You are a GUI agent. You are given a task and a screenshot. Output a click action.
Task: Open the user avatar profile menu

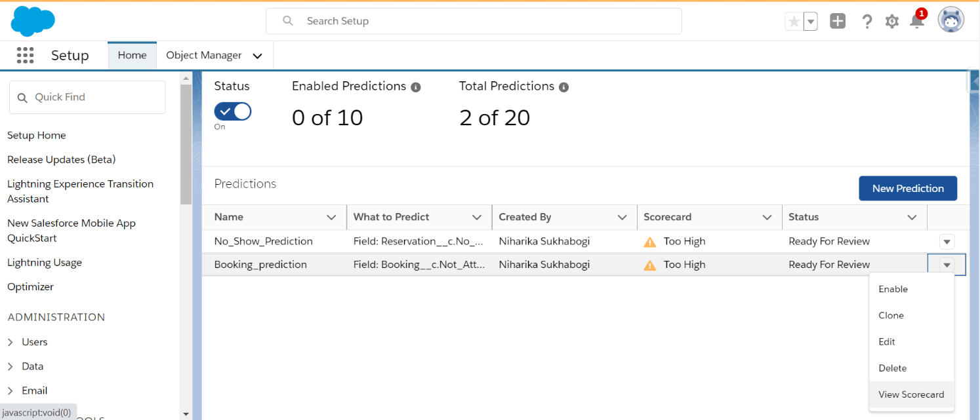(950, 21)
